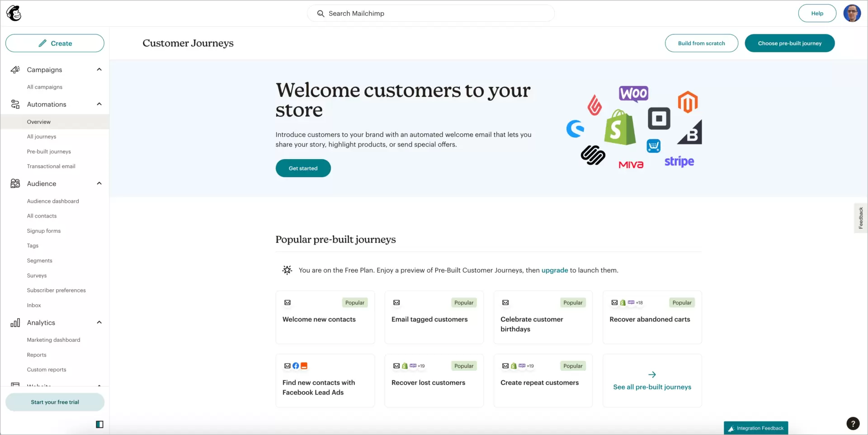Collapse the Audience section

(x=99, y=183)
